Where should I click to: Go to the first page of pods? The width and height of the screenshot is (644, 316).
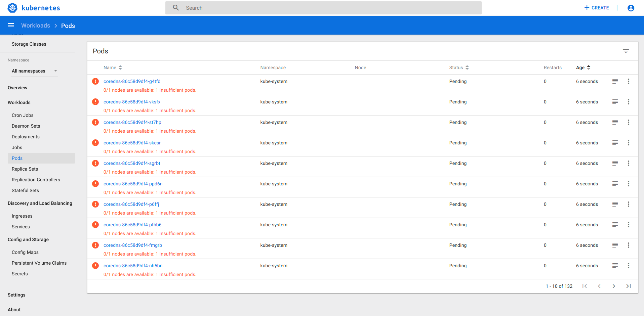click(x=585, y=286)
